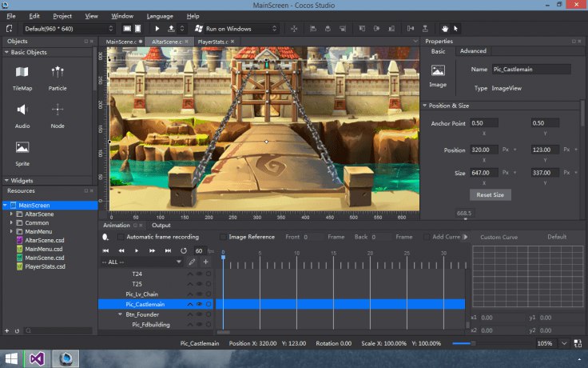The height and width of the screenshot is (368, 588).
Task: Select the Sprite object
Action: (22, 154)
